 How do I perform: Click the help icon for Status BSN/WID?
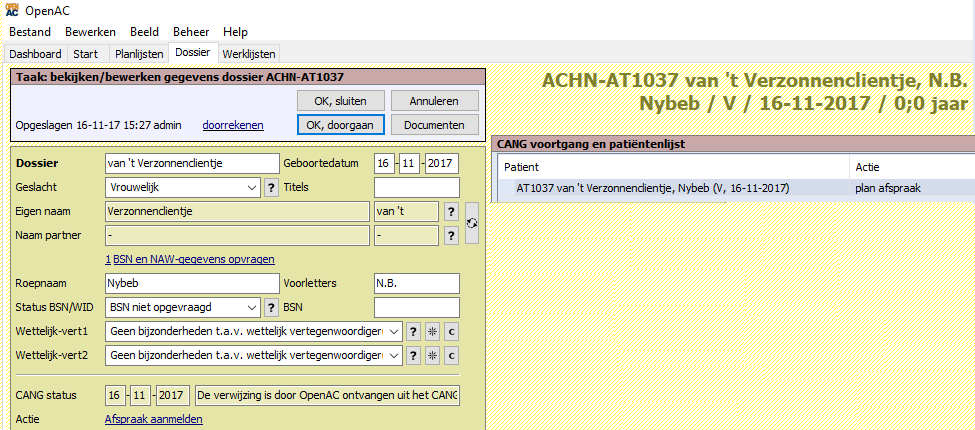click(x=271, y=307)
